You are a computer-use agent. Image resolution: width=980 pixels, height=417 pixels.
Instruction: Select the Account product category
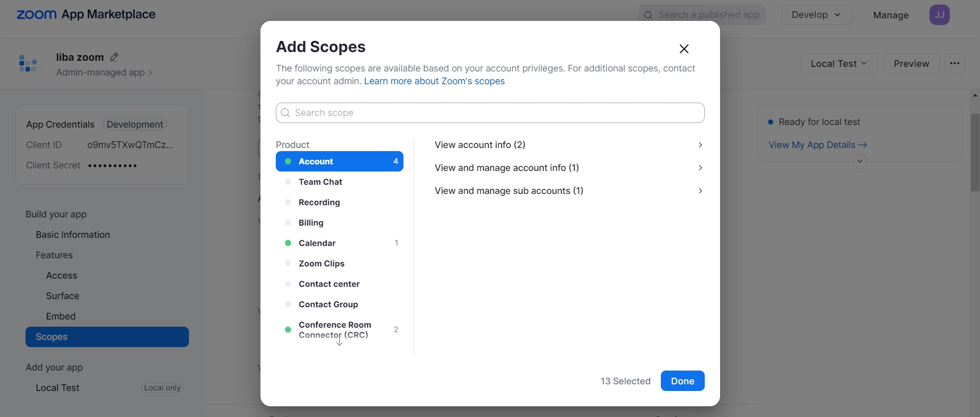(340, 161)
